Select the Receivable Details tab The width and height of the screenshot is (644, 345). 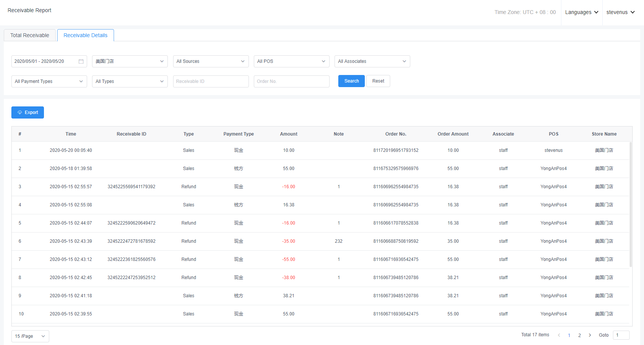point(86,35)
